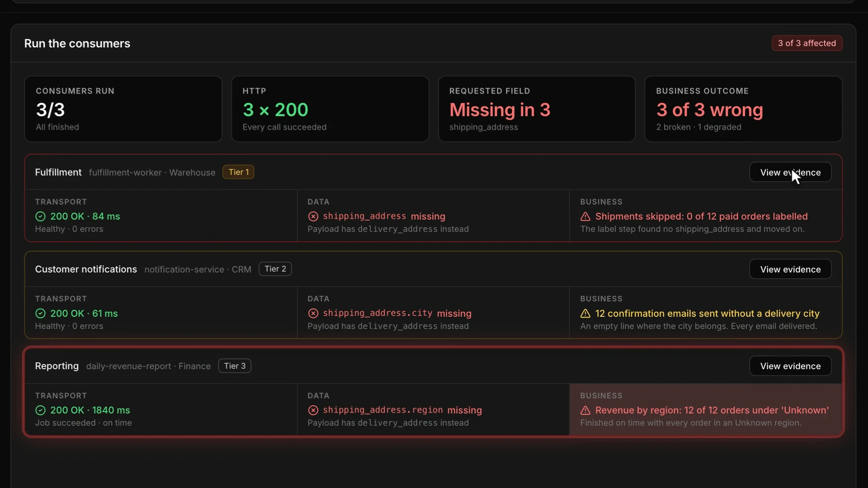Open View evidence for Fulfillment consumer

tap(790, 172)
